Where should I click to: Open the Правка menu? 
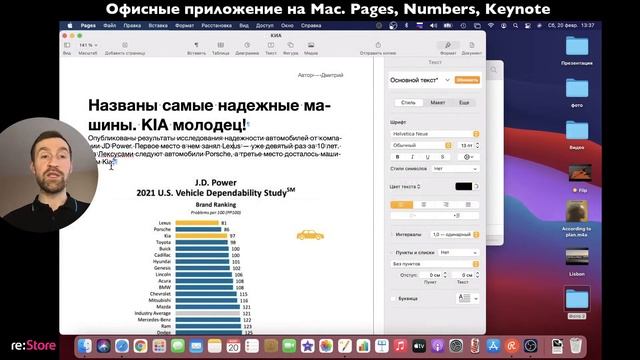click(x=132, y=25)
